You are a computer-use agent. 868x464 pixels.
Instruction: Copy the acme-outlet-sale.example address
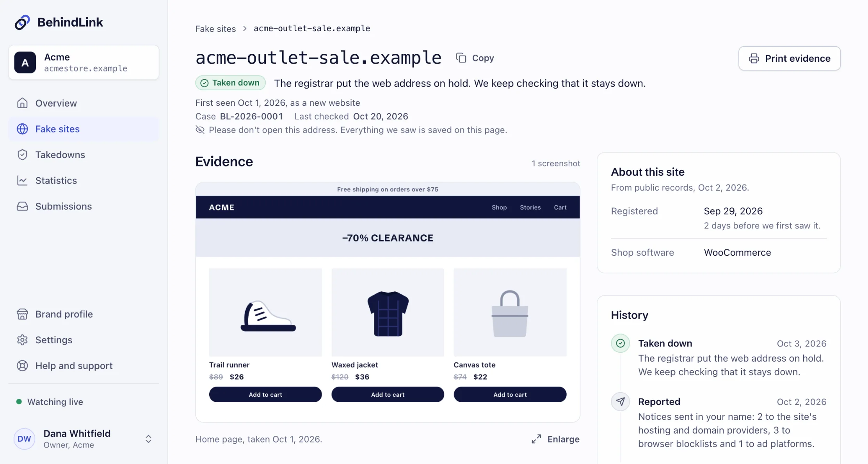(475, 58)
